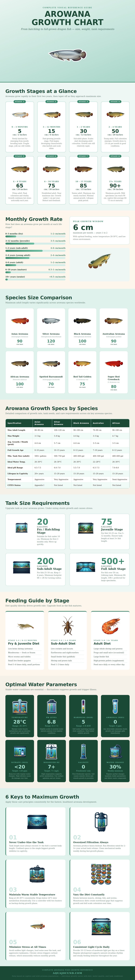This screenshot has height=980, width=135.
Task: Click the 'Fry & Juvenile Diet' card heading
Action: [23, 644]
